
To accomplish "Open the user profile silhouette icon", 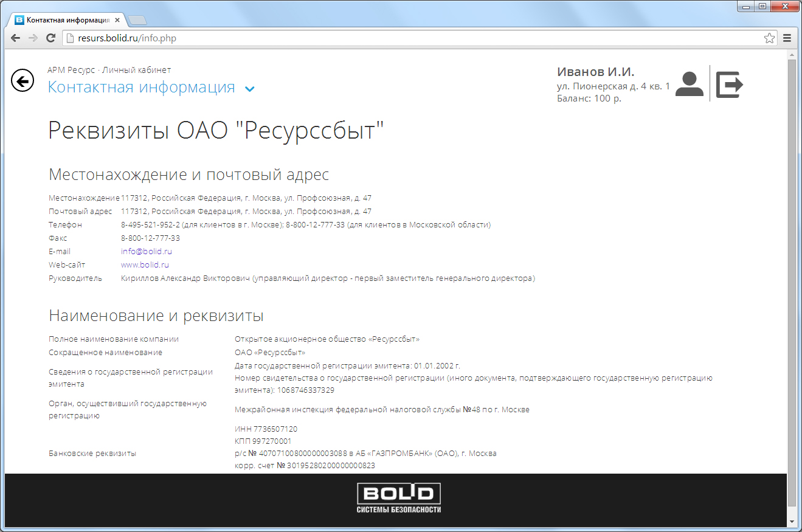I will pyautogui.click(x=689, y=84).
